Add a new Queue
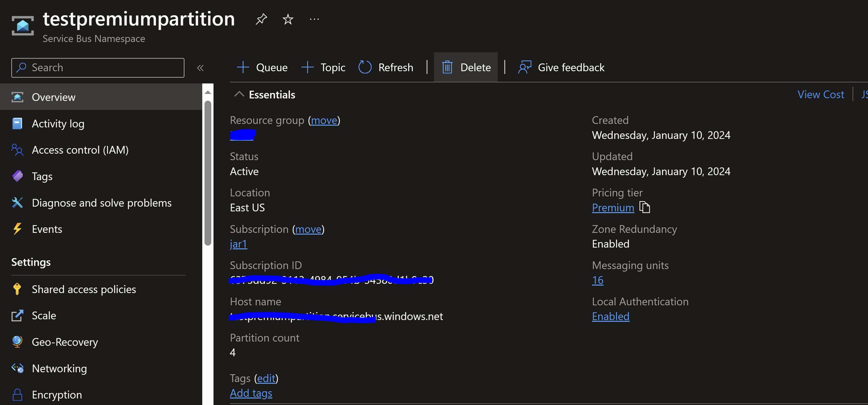 [x=262, y=67]
